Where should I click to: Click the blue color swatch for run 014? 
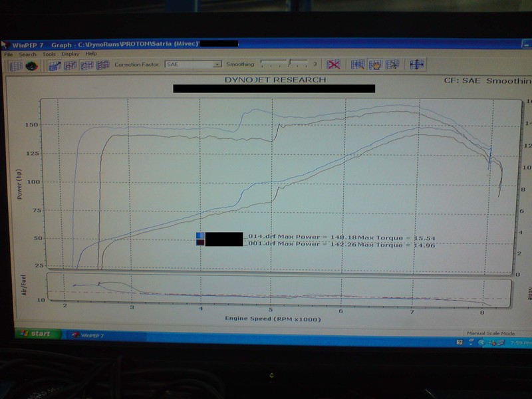pyautogui.click(x=200, y=236)
